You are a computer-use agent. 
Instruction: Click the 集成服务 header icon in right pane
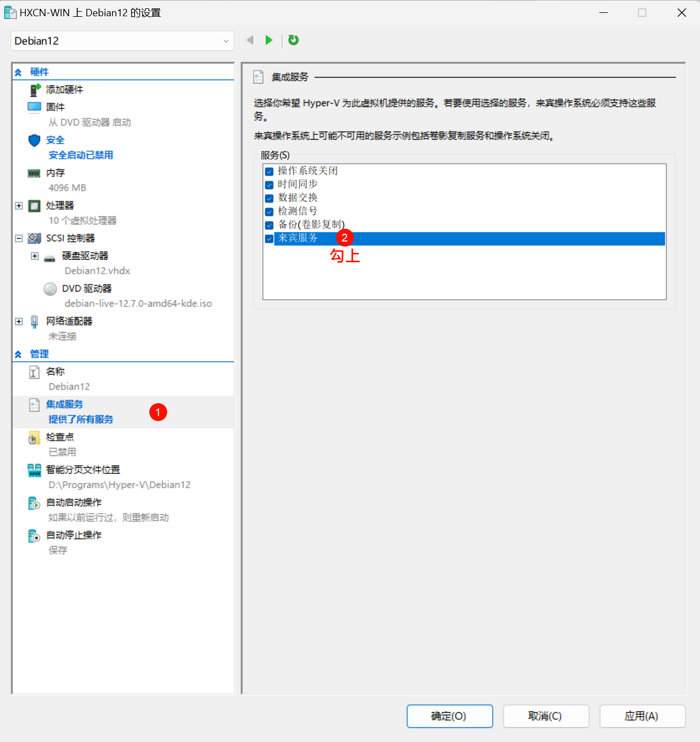258,77
